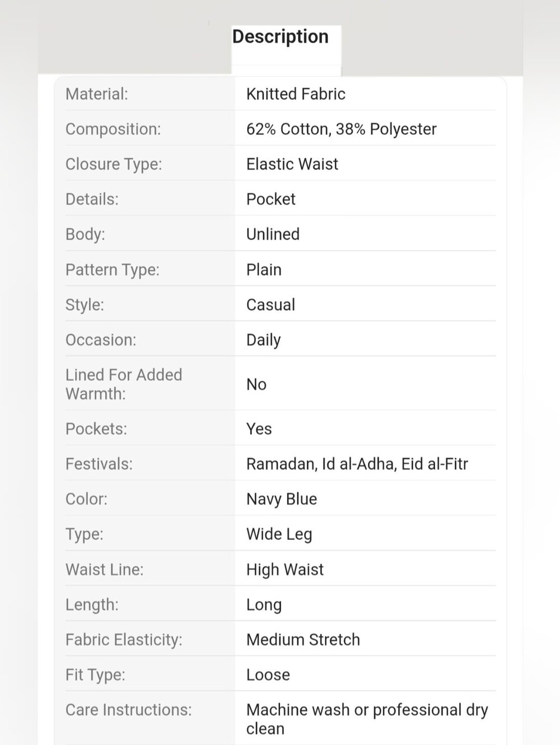Viewport: 560px width, 745px height.
Task: Click the Medium Stretch elasticity value
Action: point(303,640)
